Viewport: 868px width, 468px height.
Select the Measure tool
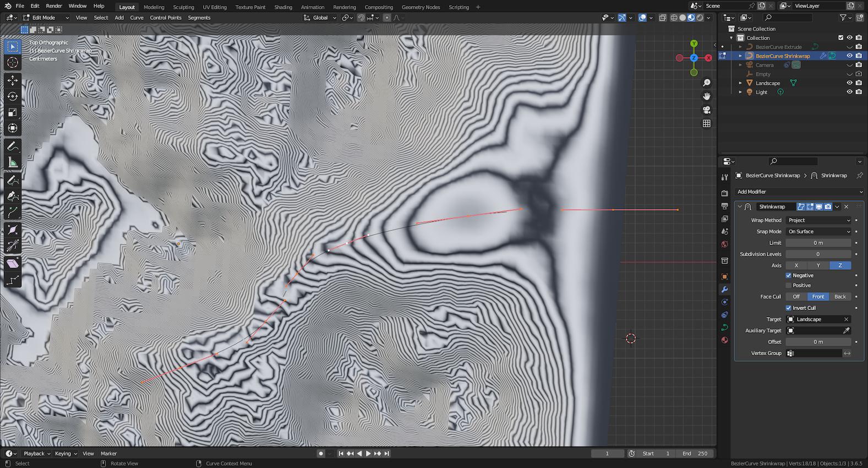(x=12, y=162)
